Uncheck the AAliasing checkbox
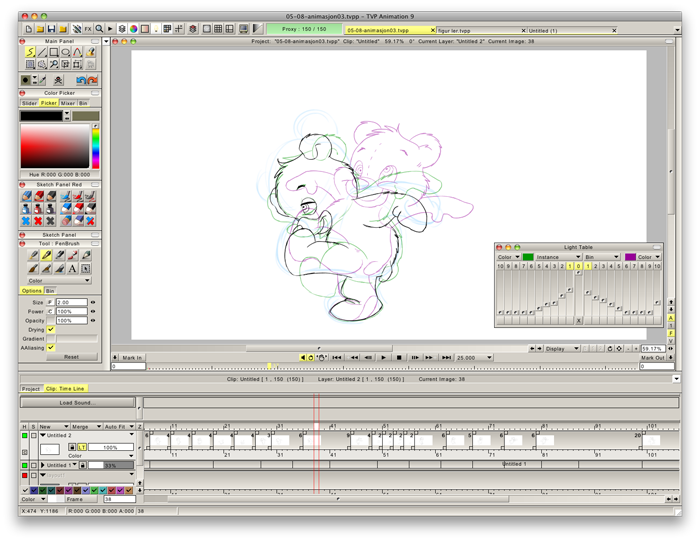Screen dimensions: 700x541 coord(51,348)
